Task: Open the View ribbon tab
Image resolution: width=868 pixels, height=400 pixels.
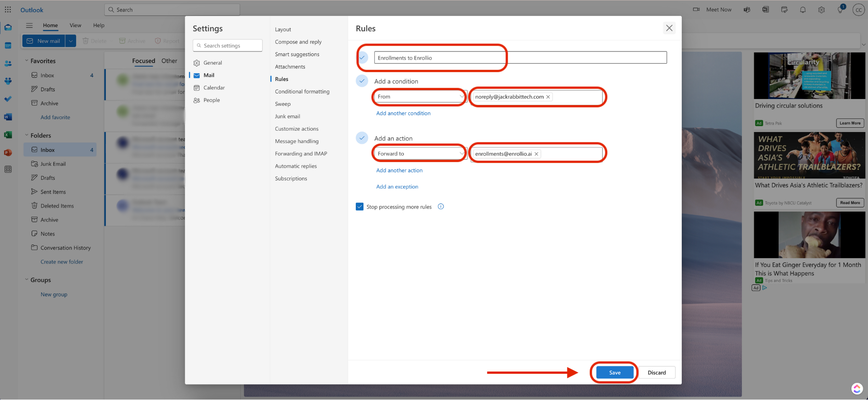Action: point(75,25)
